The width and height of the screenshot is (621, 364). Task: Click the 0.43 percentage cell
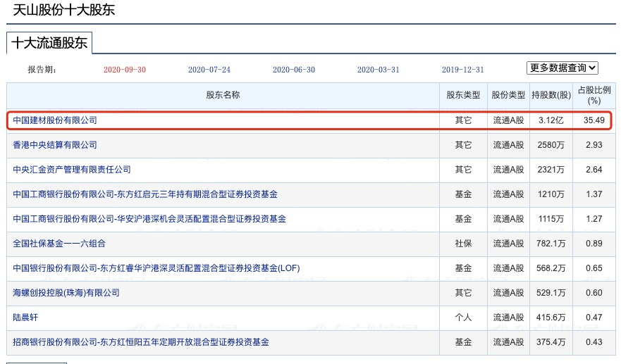coord(594,342)
